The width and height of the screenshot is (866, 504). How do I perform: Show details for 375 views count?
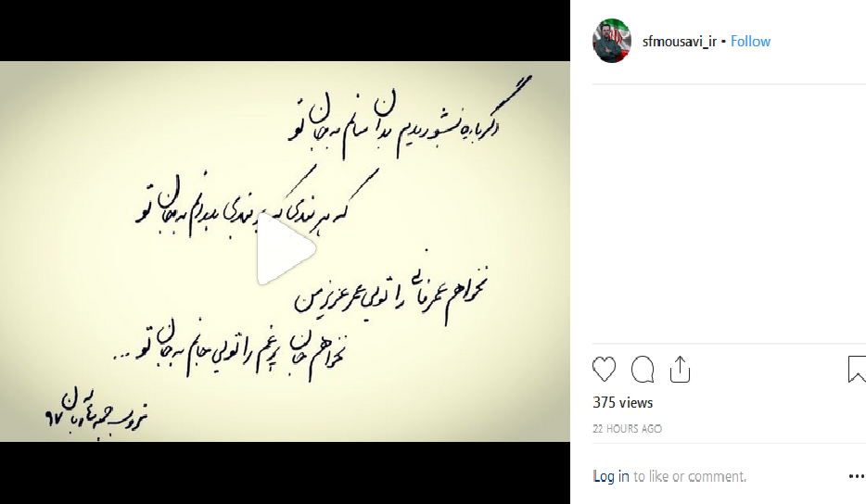[x=622, y=403]
